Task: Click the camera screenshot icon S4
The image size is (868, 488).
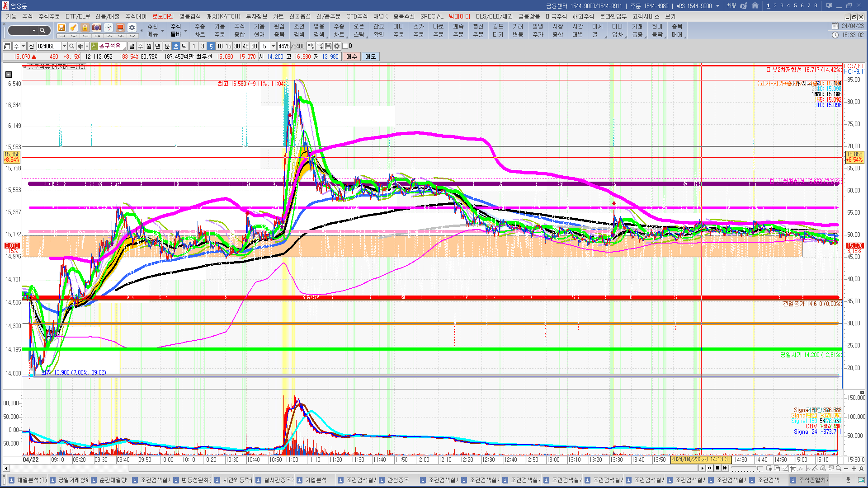Action: coord(97,28)
